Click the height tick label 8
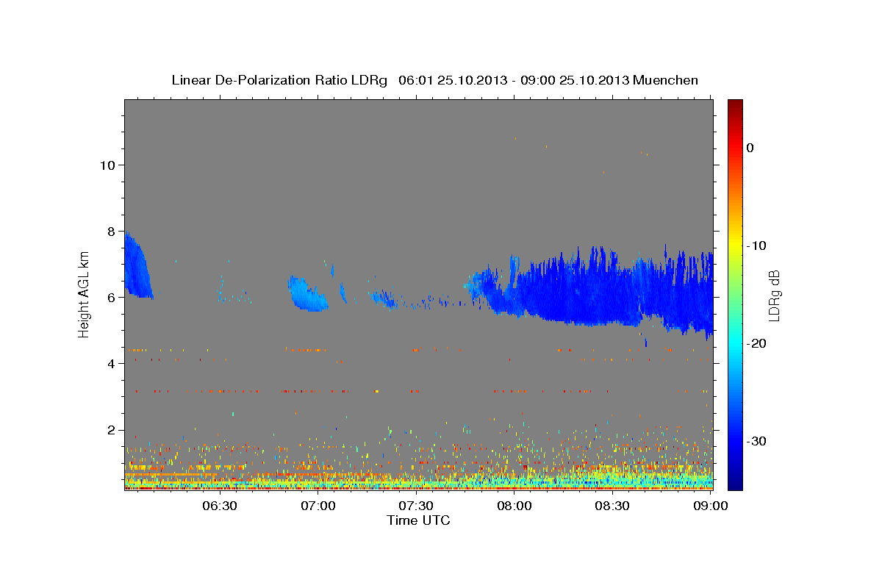The image size is (882, 588). [x=111, y=231]
